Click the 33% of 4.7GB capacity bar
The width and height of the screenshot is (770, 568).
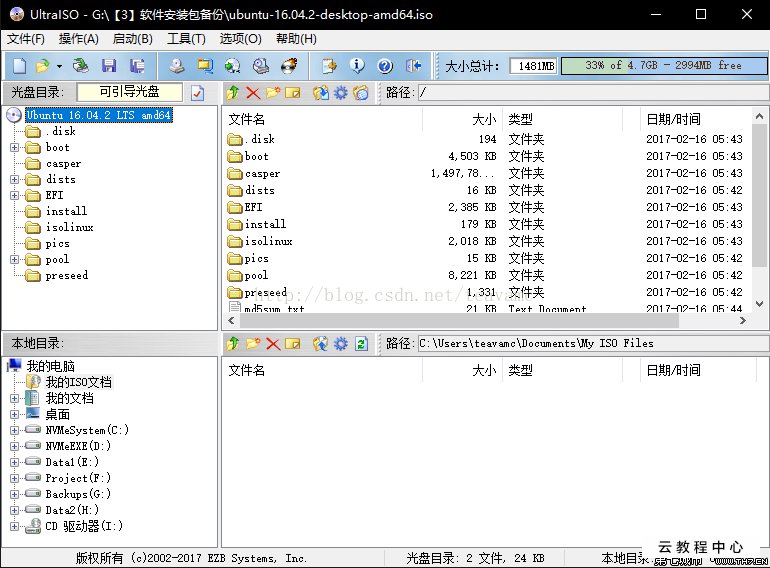(663, 65)
